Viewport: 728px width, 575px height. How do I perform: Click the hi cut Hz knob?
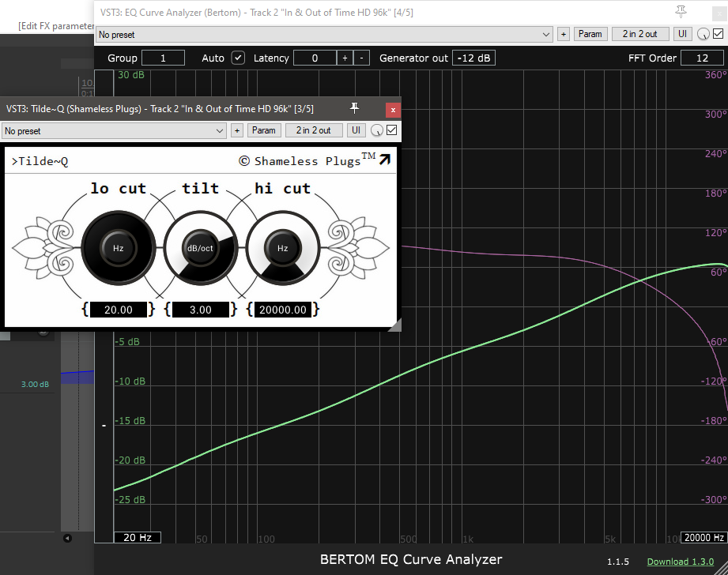click(282, 248)
